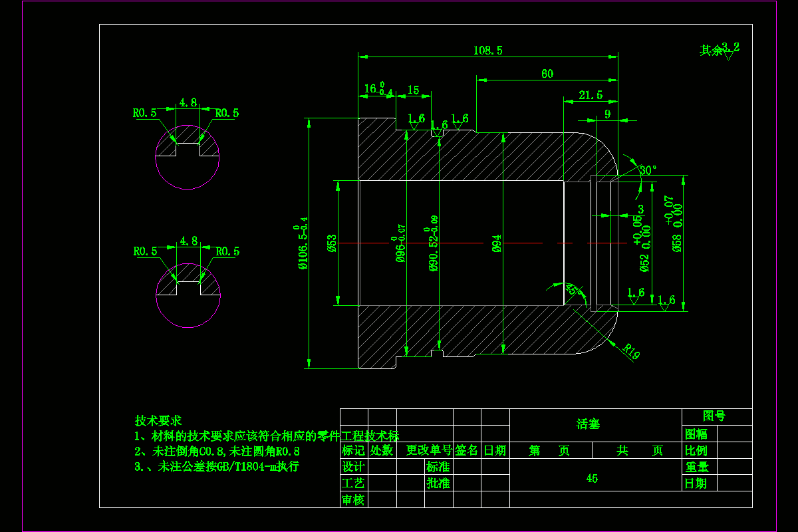This screenshot has height=532, width=798.
Task: Click the R19 radius label
Action: 631,351
